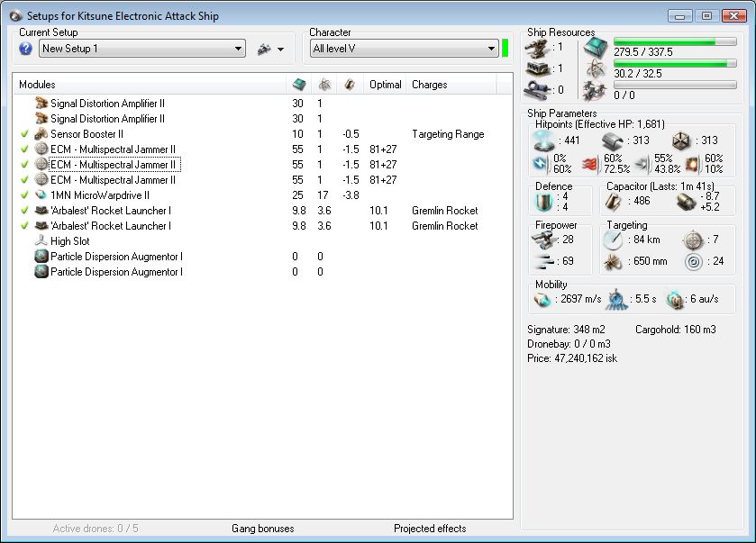Click the Optimal column header
756x543 pixels.
[386, 85]
